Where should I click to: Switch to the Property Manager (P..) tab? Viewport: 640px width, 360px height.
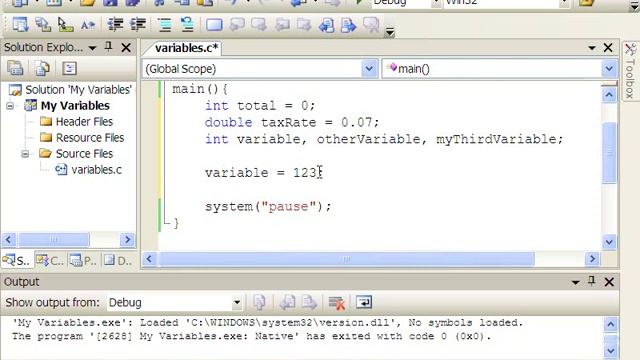coord(83,260)
